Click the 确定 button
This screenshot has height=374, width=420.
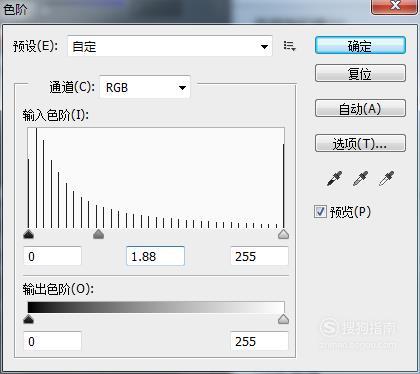[360, 46]
